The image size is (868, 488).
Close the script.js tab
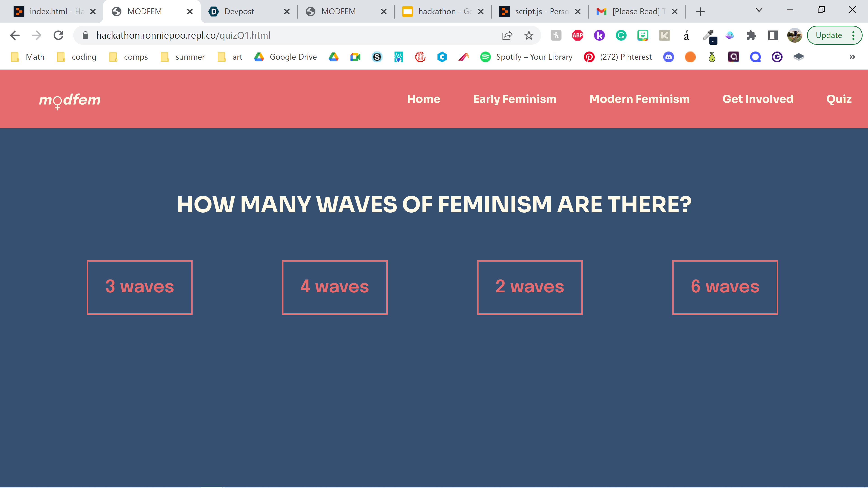pyautogui.click(x=578, y=12)
